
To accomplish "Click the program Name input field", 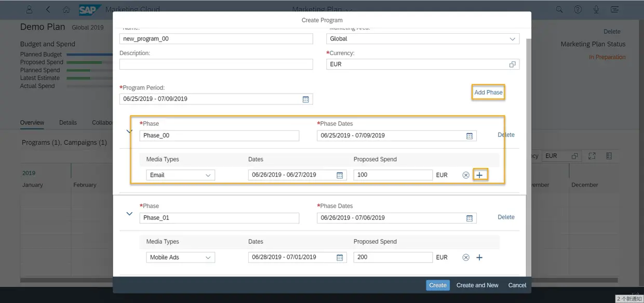I will [x=216, y=39].
